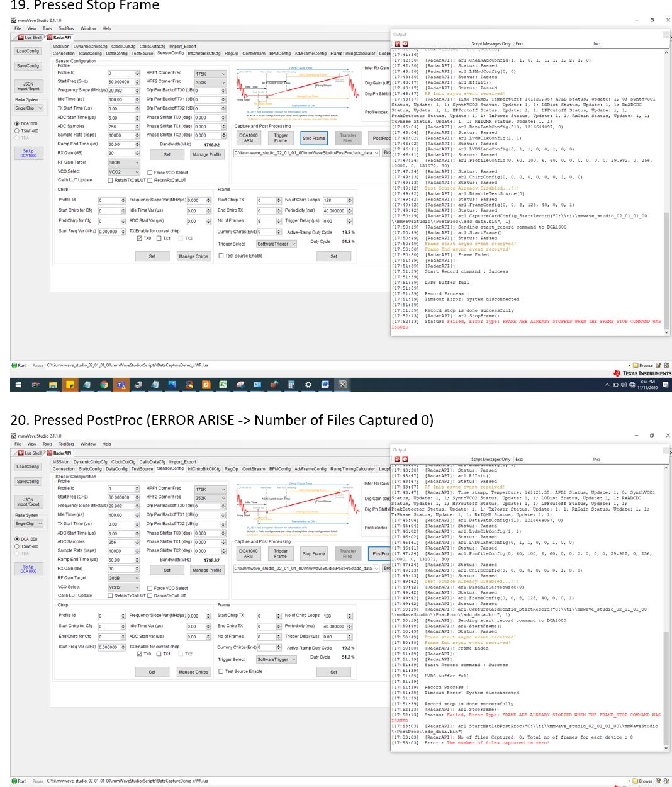Open the Windows Start menu on the taskbar
This screenshot has width=672, height=787.
coord(18,385)
